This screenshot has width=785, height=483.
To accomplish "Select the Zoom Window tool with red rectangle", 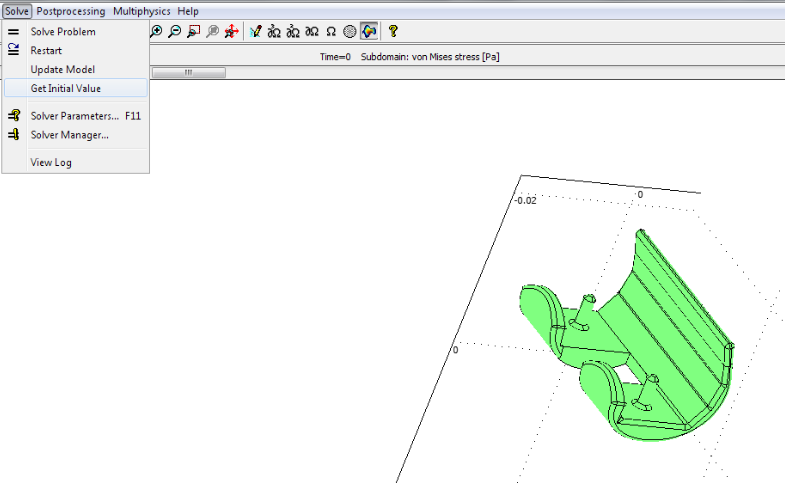I will 194,32.
